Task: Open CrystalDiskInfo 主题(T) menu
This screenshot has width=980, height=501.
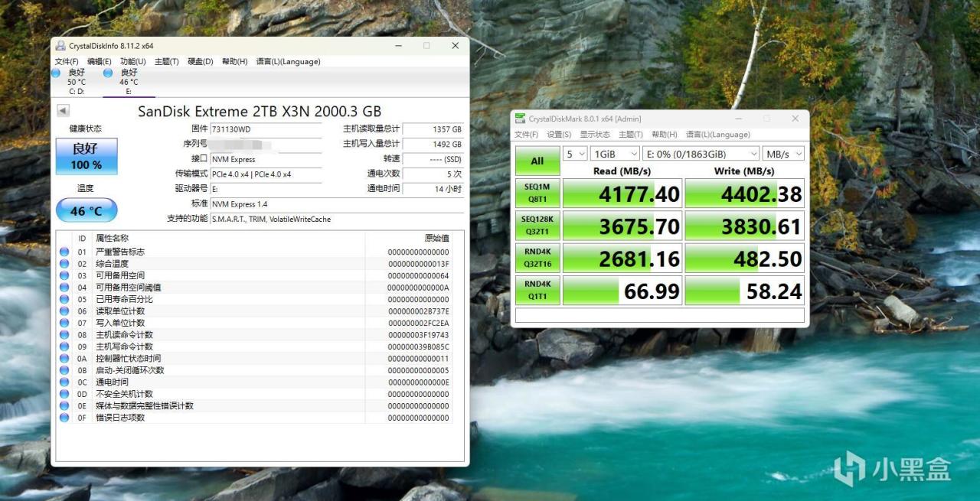Action: pyautogui.click(x=167, y=62)
